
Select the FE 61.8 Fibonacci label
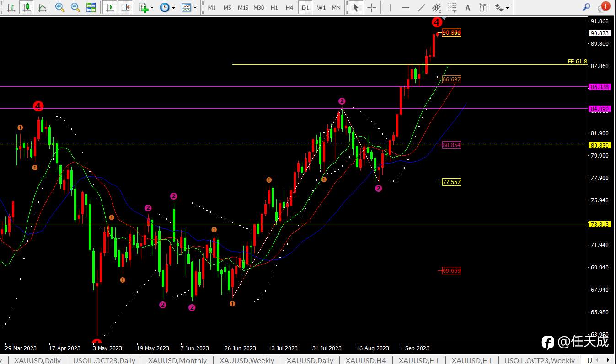[x=577, y=61]
